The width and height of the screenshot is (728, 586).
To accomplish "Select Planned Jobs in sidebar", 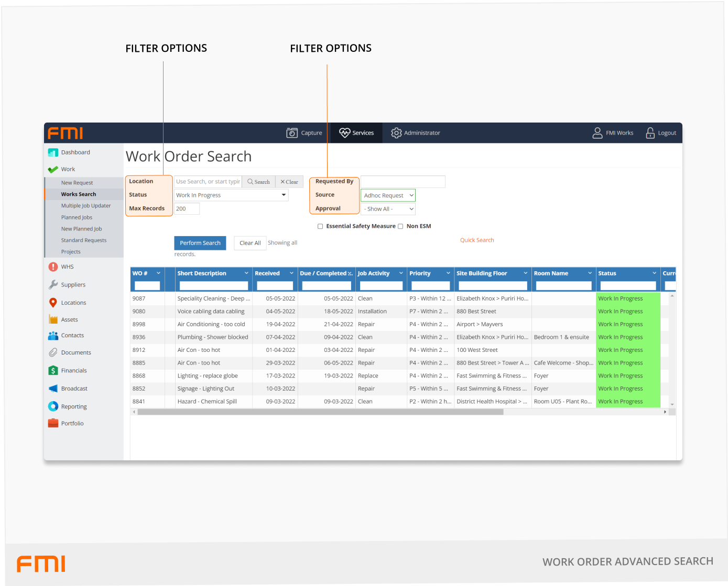I will 77,217.
